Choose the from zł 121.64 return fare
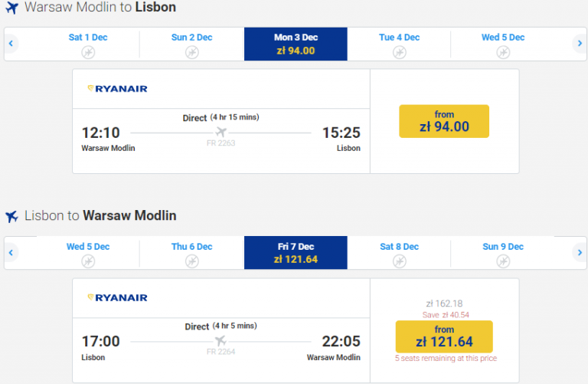 (x=444, y=336)
